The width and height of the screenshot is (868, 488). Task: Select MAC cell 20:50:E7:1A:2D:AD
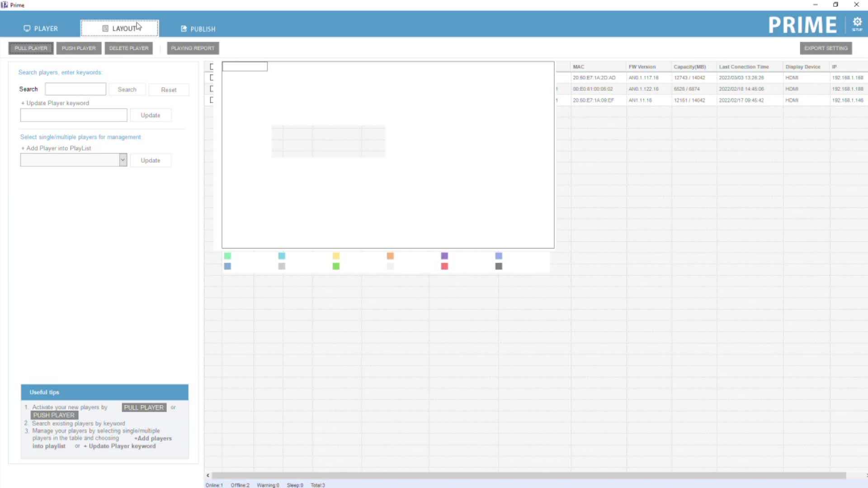click(x=594, y=78)
